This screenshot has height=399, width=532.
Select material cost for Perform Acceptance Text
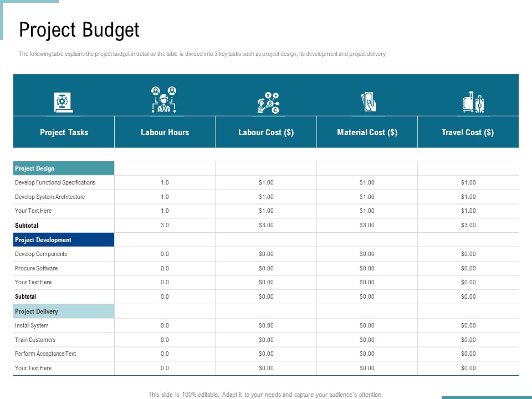tap(367, 354)
